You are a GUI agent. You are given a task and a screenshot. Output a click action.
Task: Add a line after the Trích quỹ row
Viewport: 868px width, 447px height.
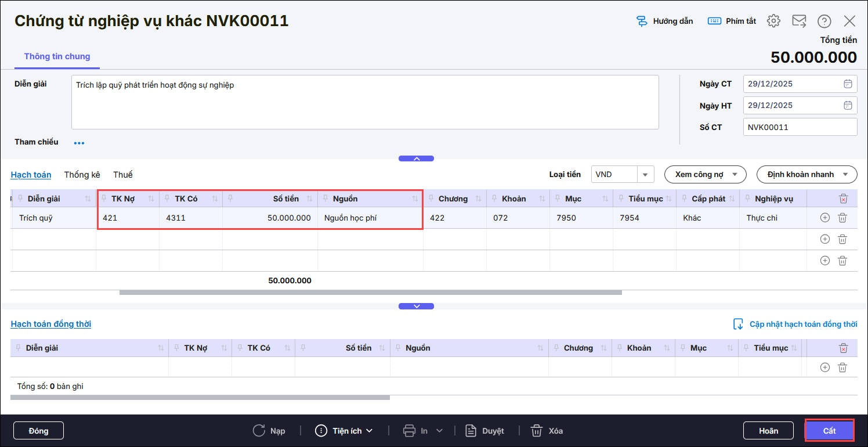pos(825,218)
